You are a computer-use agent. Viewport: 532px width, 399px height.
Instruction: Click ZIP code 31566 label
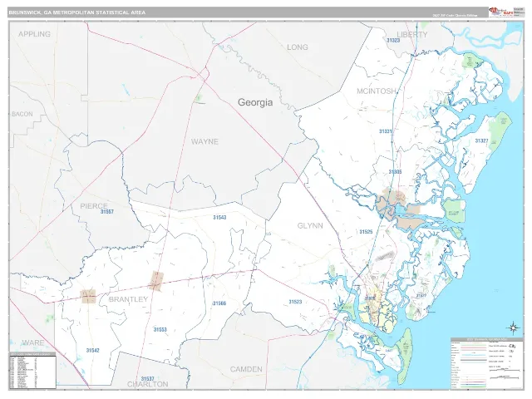(x=219, y=303)
